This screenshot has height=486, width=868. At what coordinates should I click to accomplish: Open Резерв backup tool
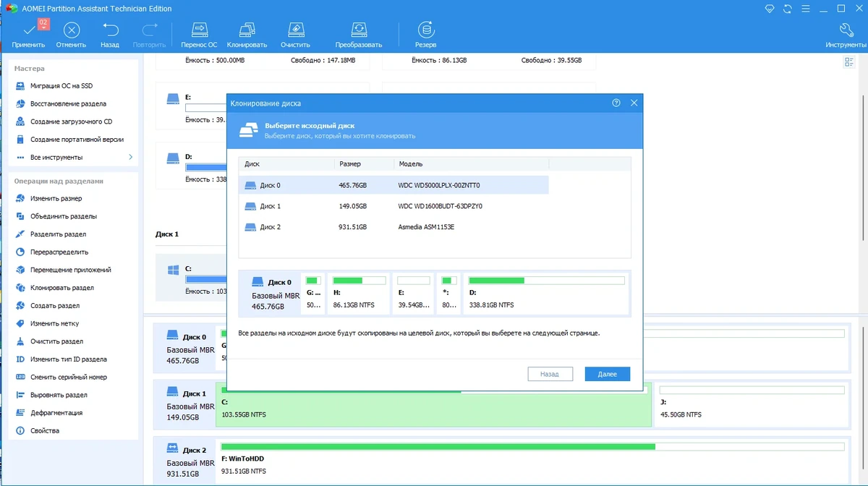[x=425, y=34]
